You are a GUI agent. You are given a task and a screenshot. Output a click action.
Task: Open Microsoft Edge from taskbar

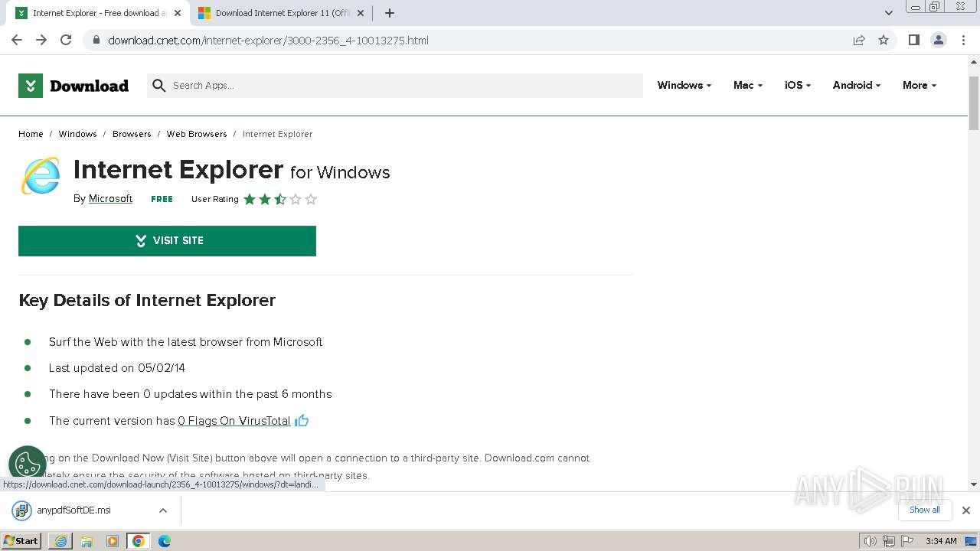[165, 541]
